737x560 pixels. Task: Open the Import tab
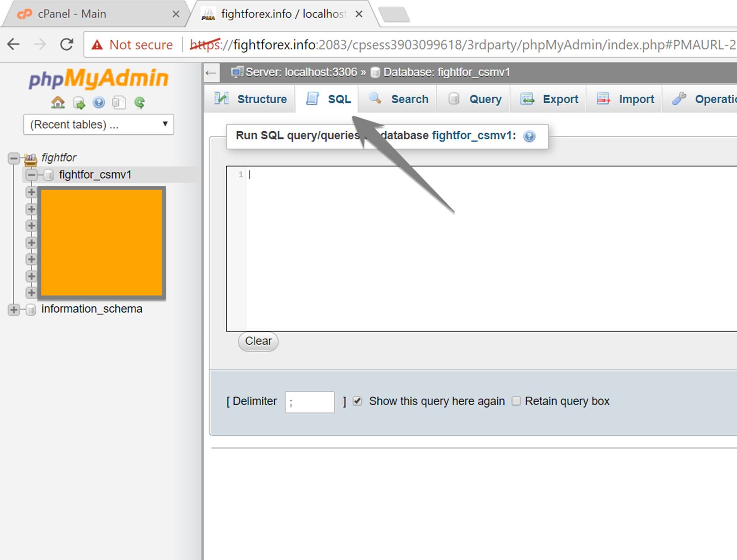point(624,99)
